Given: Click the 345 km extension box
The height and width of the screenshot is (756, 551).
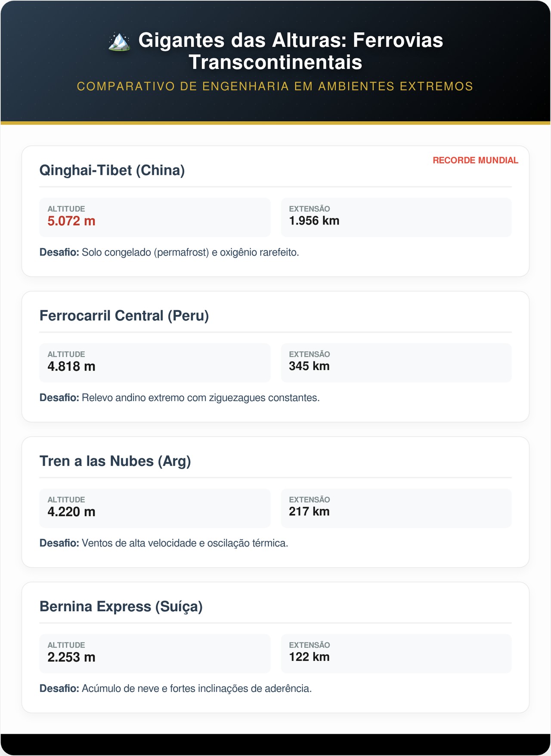Looking at the screenshot, I should [396, 362].
